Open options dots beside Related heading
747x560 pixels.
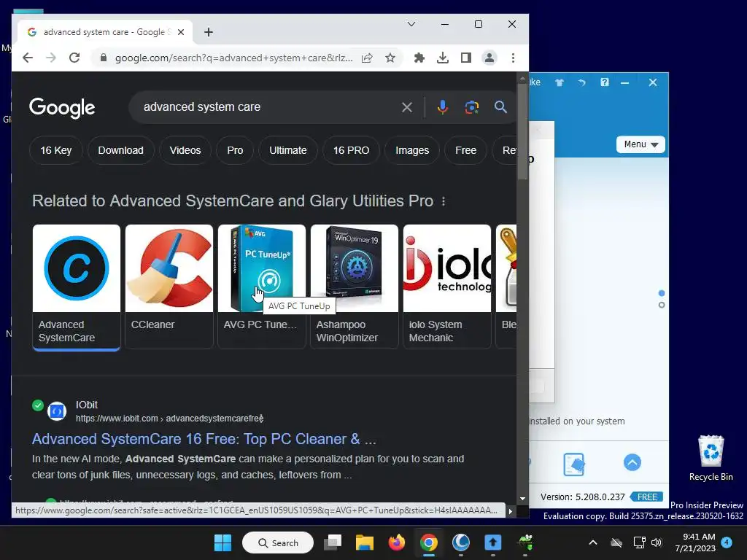[x=444, y=201]
